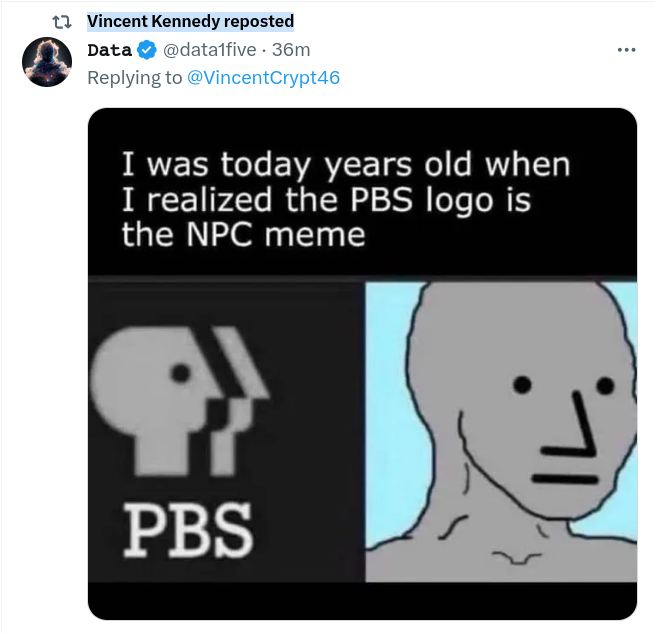Click the PBS head logo graphic
The image size is (655, 633).
pyautogui.click(x=180, y=400)
